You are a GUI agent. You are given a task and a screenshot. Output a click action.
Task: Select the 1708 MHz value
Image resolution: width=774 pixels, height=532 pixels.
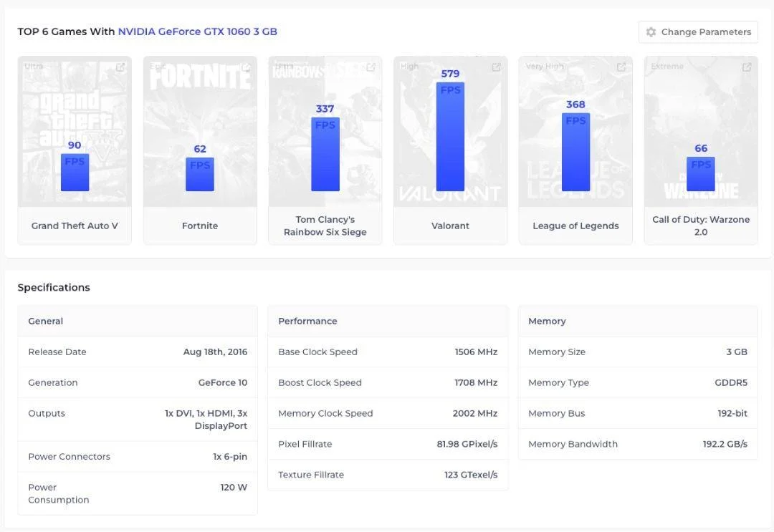coord(476,382)
